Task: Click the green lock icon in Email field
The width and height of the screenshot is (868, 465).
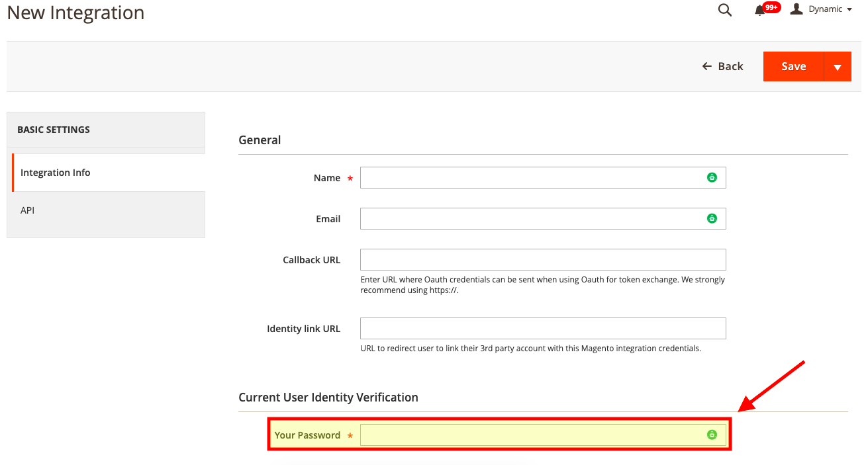Action: tap(712, 218)
